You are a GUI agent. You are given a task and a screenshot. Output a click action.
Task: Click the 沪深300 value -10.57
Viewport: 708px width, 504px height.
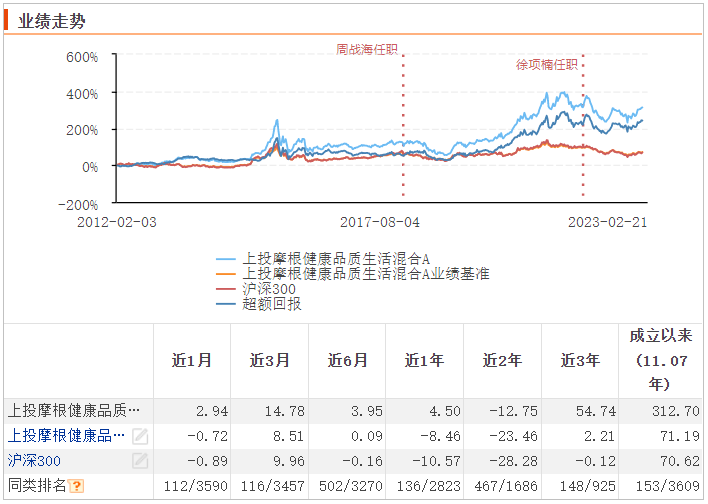coord(436,461)
